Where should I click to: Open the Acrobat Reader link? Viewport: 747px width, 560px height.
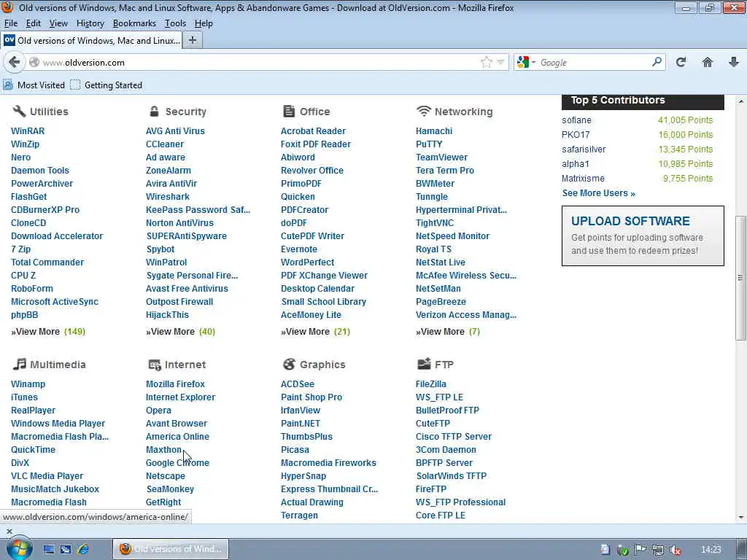pyautogui.click(x=313, y=131)
